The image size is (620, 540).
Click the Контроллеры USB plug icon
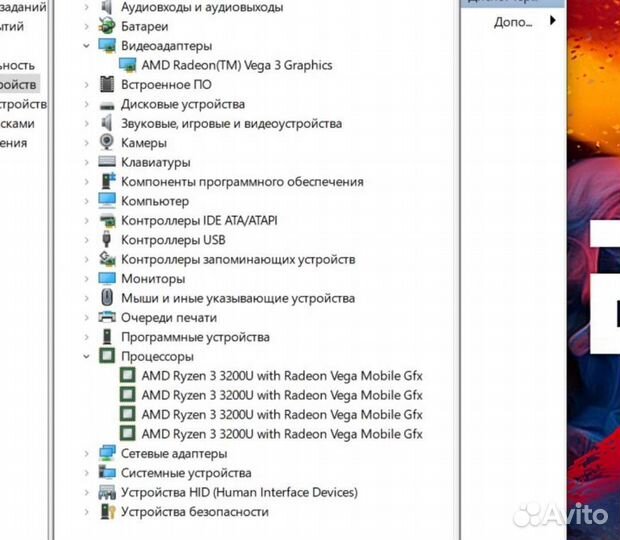(x=106, y=239)
